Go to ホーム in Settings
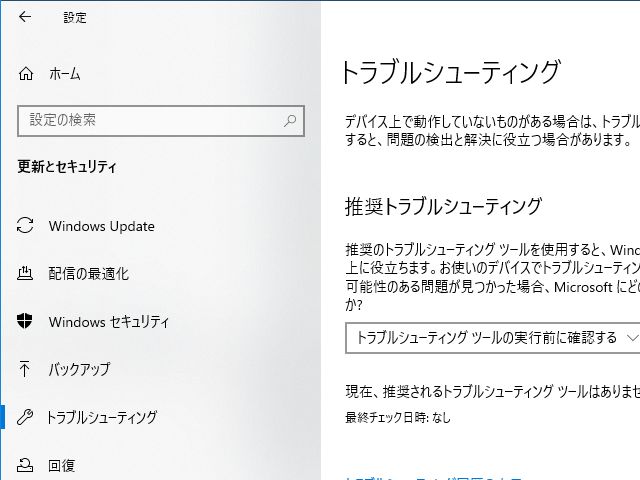The image size is (640, 480). 64,74
